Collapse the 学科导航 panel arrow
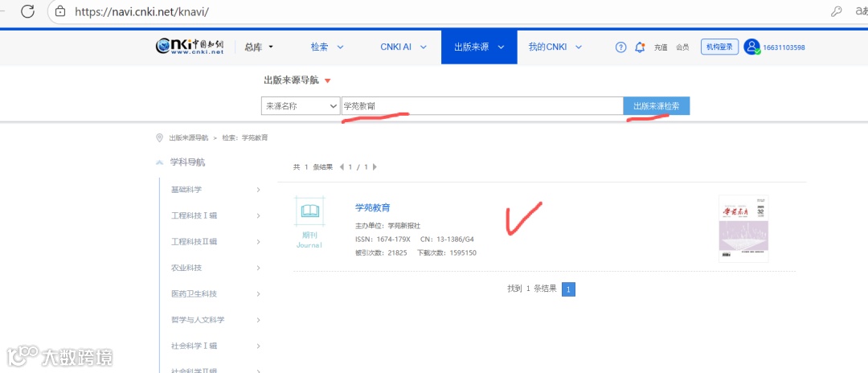868x373 pixels. pyautogui.click(x=159, y=162)
